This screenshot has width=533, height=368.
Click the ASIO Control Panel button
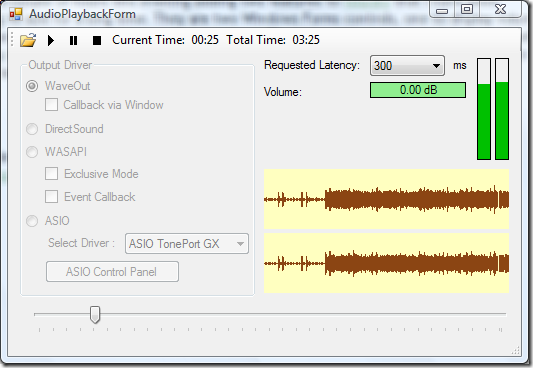pos(112,271)
